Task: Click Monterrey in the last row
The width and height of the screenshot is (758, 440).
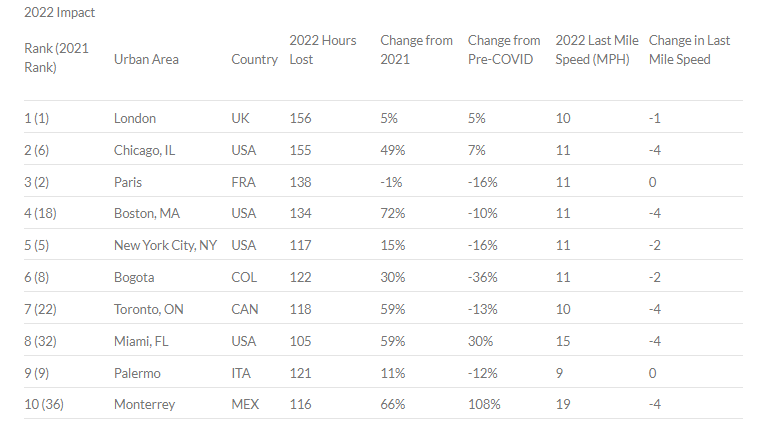Action: click(145, 404)
